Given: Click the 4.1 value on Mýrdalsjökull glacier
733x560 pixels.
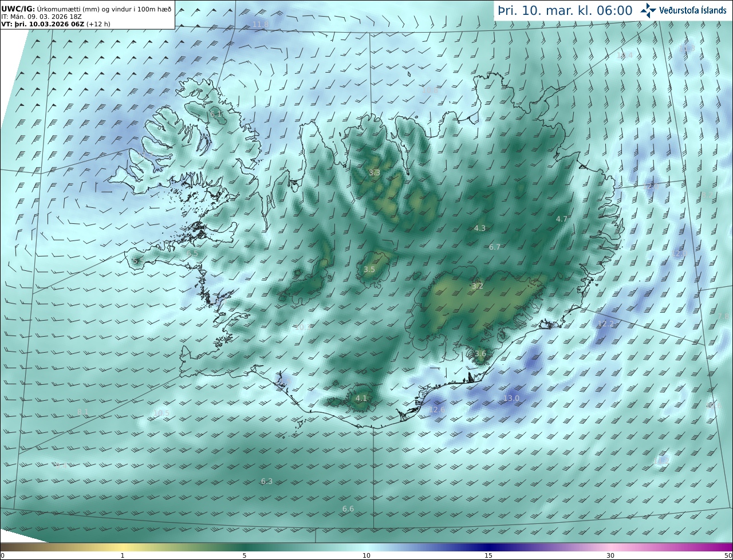Looking at the screenshot, I should point(361,399).
